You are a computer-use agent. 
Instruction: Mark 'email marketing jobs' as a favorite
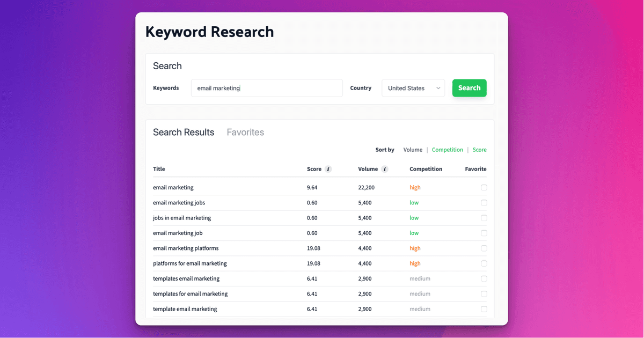(x=484, y=203)
